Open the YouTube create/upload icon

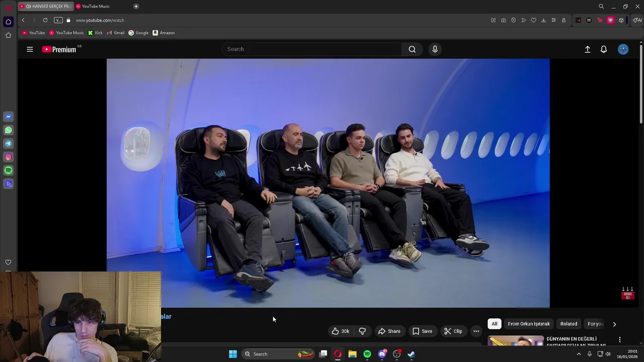click(587, 49)
